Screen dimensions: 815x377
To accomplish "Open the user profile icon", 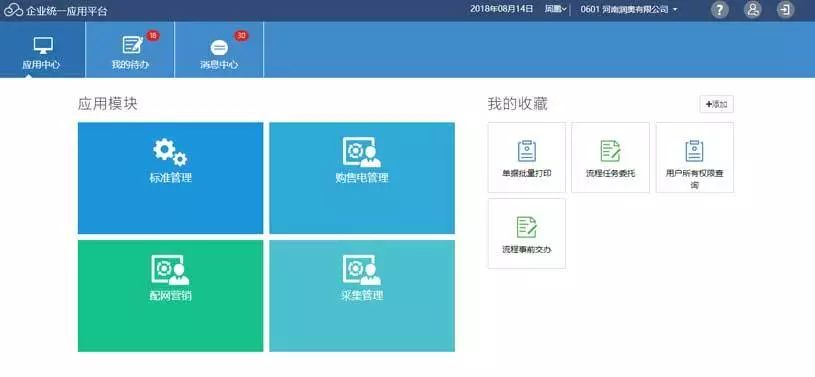I will (x=752, y=10).
